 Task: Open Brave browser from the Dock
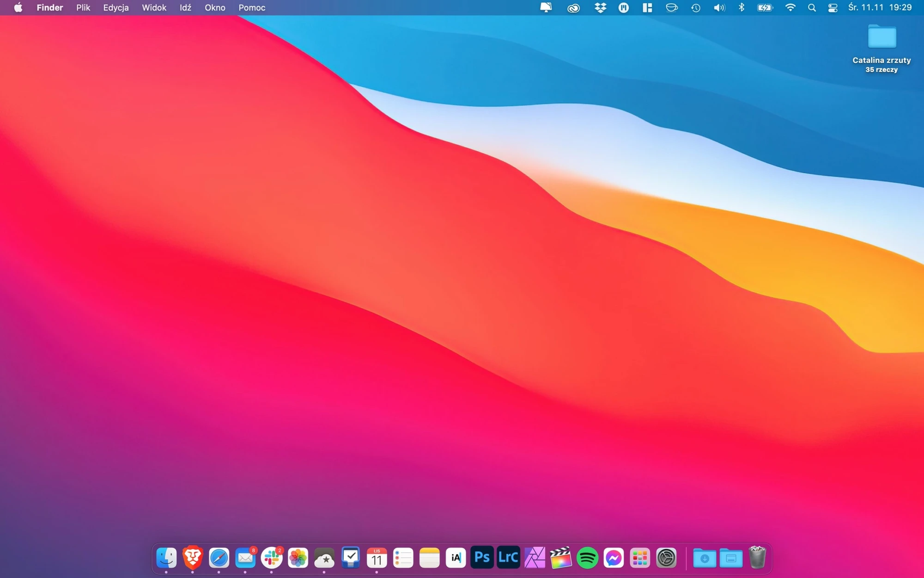pyautogui.click(x=193, y=558)
